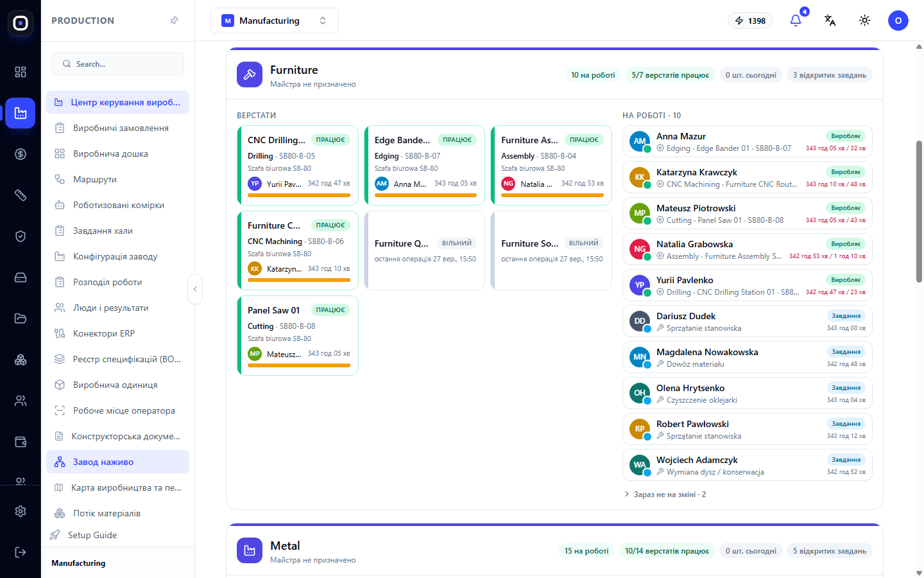Open the language translation icon

tap(830, 21)
